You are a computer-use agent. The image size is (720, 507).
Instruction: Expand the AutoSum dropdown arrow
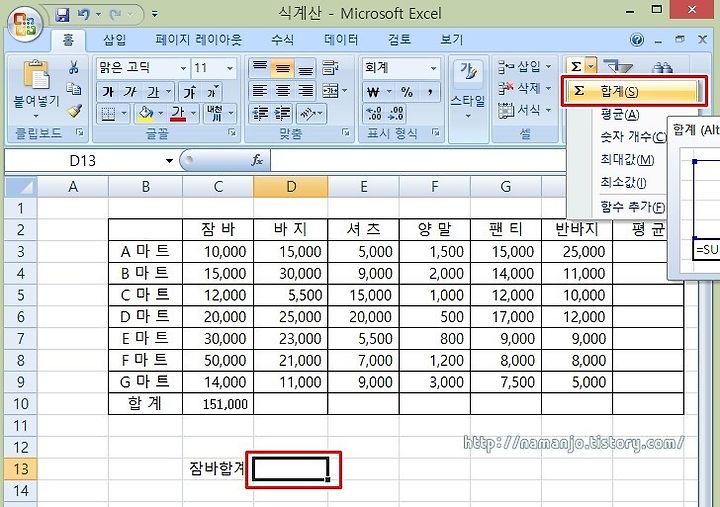[591, 67]
